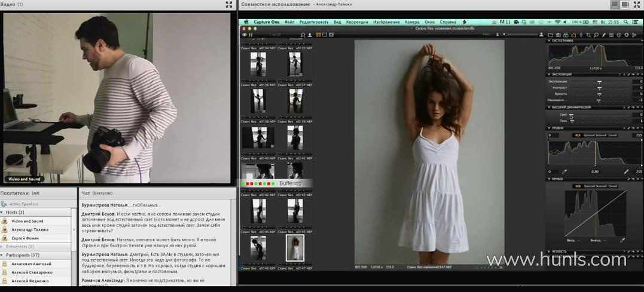The image size is (644, 292).
Task: Open the Камера menu
Action: (412, 22)
